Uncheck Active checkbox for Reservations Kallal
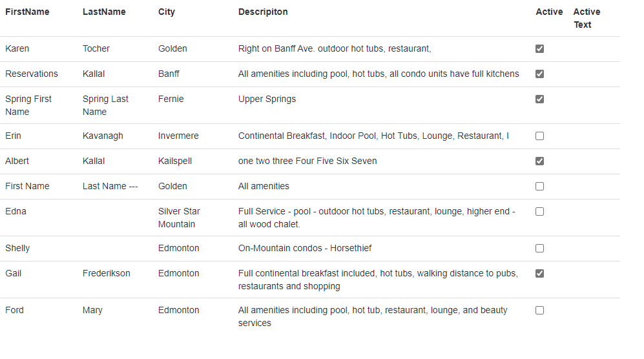The image size is (644, 359). (x=539, y=74)
